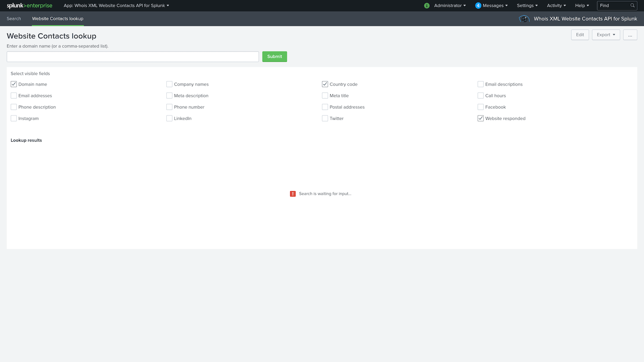Check the LinkedIn checkbox
Screen dimensions: 644x362
coord(169,118)
